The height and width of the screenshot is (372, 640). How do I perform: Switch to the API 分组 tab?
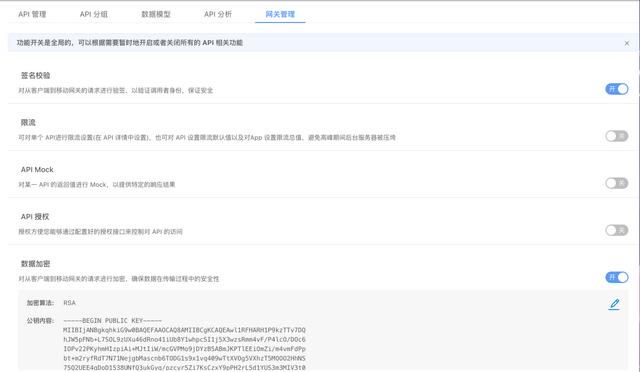point(93,14)
